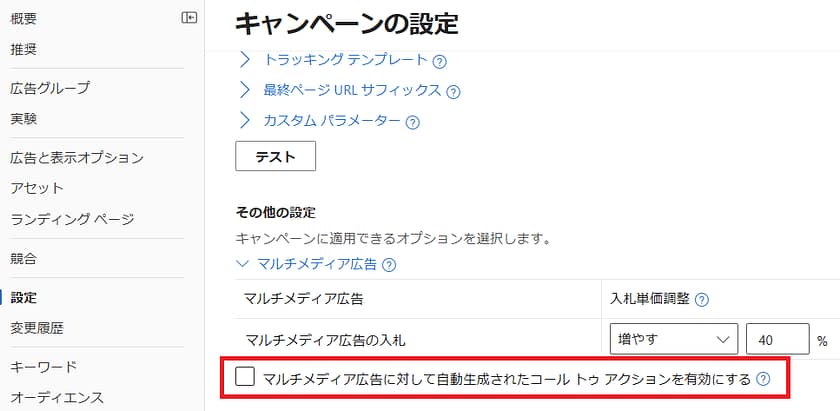Image resolution: width=840 pixels, height=411 pixels.
Task: Collapse the left navigation sidebar icon
Action: pos(189,18)
